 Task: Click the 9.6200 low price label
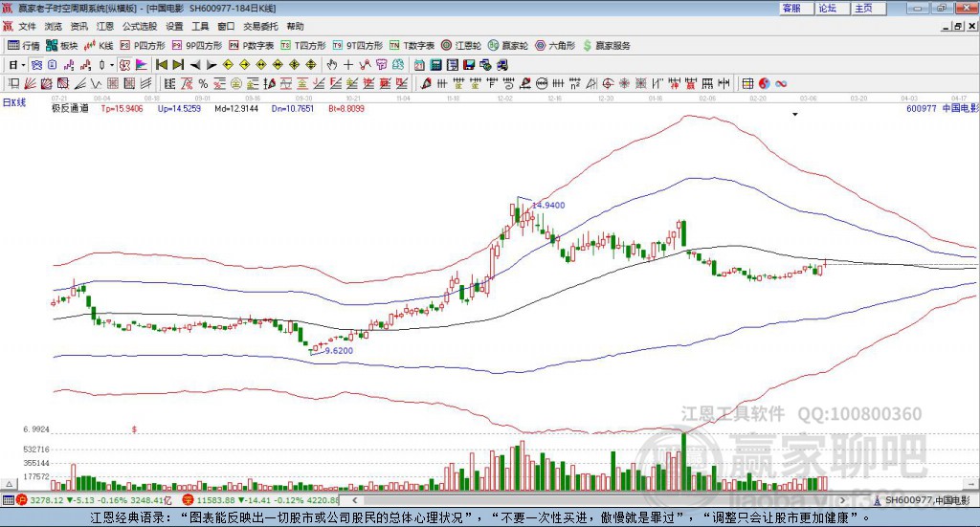tap(340, 351)
